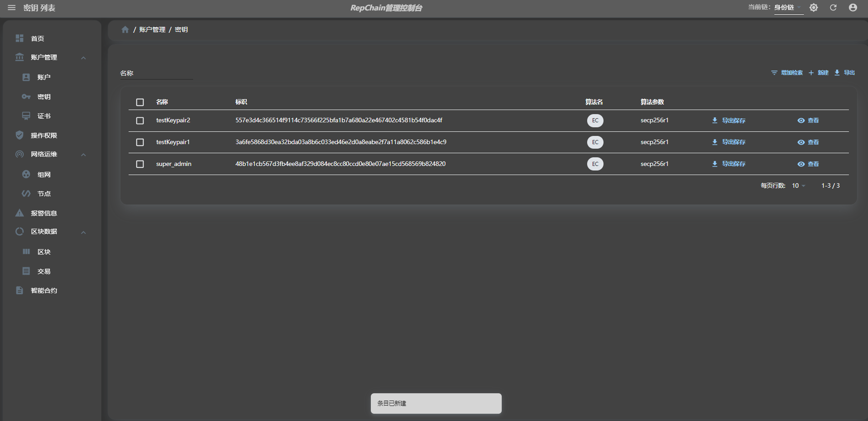Click the 增加检索 button label
This screenshot has height=421, width=868.
tap(792, 73)
